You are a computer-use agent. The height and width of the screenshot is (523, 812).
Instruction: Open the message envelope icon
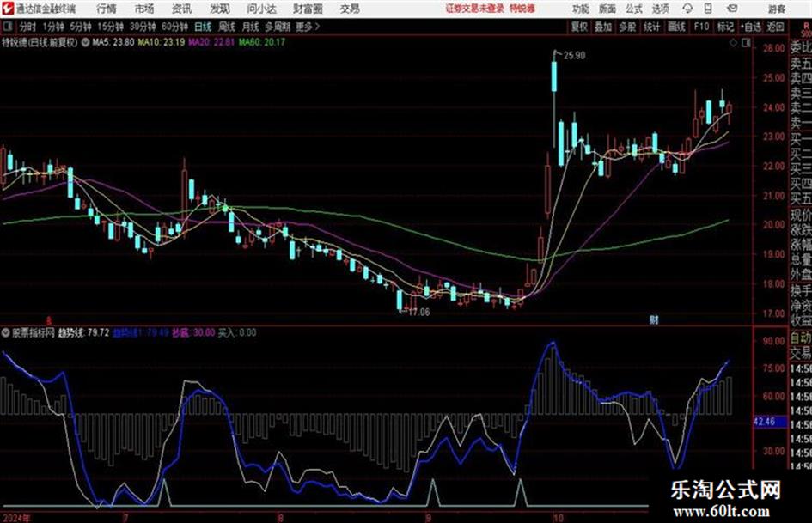click(732, 9)
